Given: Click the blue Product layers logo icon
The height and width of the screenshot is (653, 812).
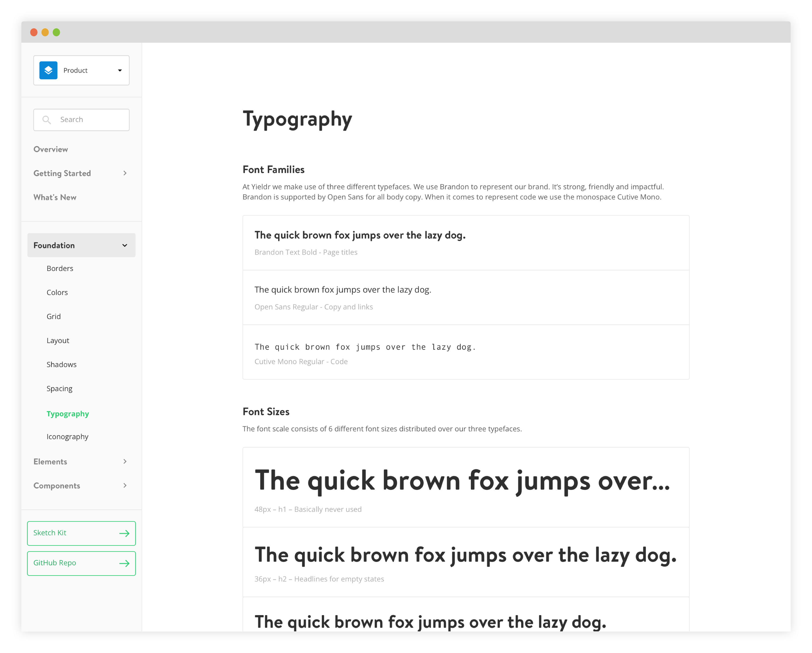Looking at the screenshot, I should click(x=48, y=70).
